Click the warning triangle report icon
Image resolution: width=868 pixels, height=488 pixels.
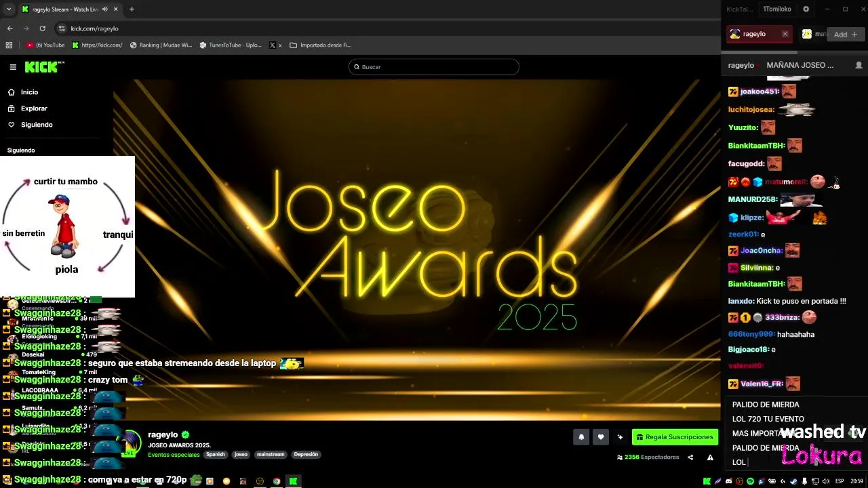(x=710, y=457)
